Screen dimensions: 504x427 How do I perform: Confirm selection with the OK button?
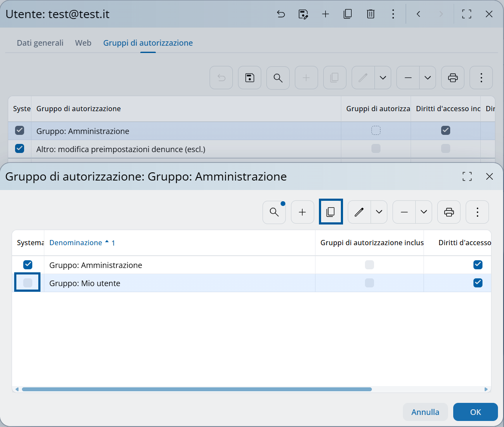[475, 412]
